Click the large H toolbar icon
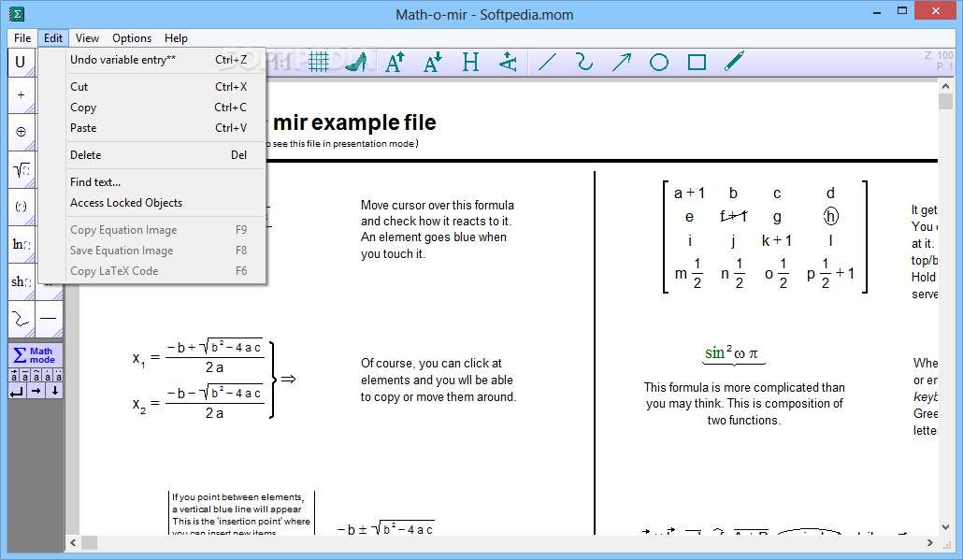963x560 pixels. click(470, 62)
